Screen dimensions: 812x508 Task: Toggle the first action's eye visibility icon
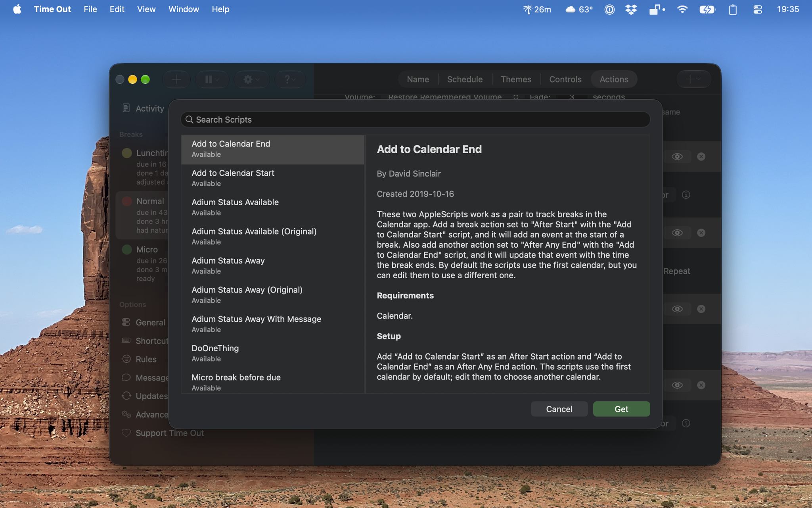tap(677, 156)
